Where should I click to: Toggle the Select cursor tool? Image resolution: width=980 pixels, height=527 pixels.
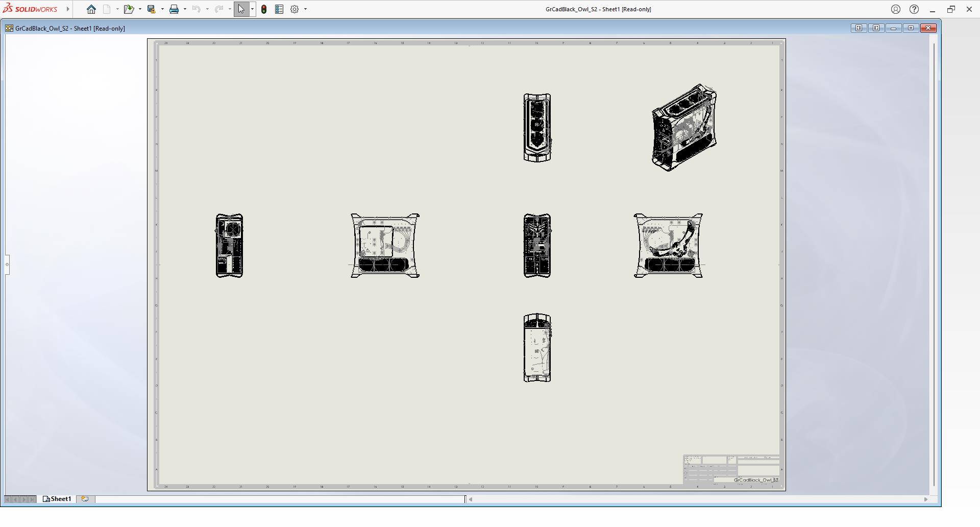(241, 9)
